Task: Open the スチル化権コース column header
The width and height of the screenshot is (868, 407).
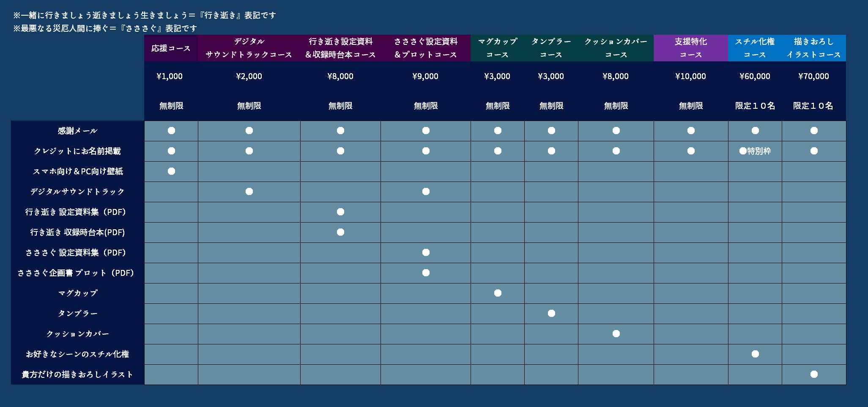Action: click(755, 48)
